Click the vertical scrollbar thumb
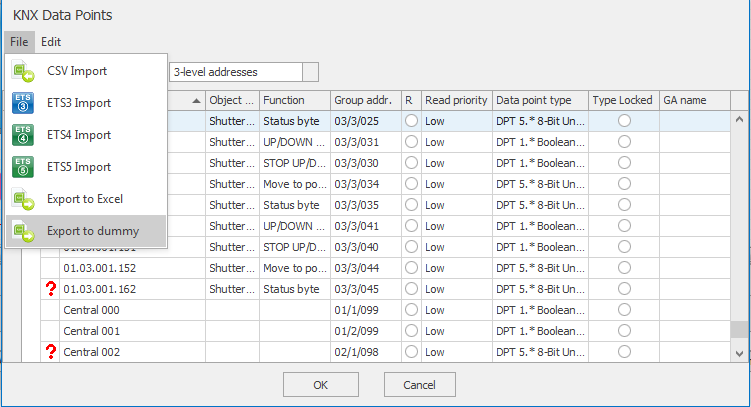 740,329
